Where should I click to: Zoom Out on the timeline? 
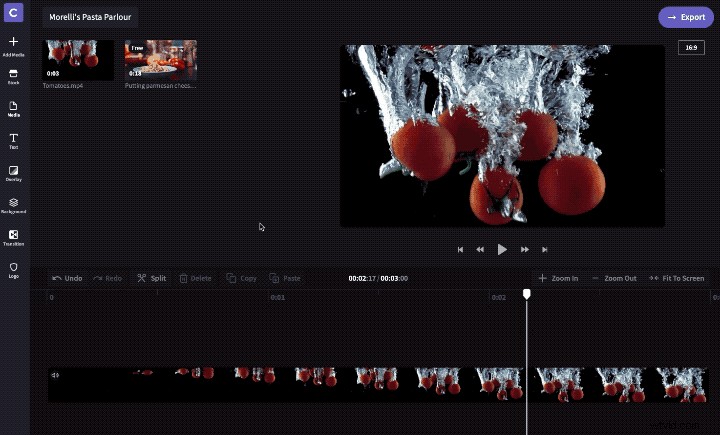point(614,278)
